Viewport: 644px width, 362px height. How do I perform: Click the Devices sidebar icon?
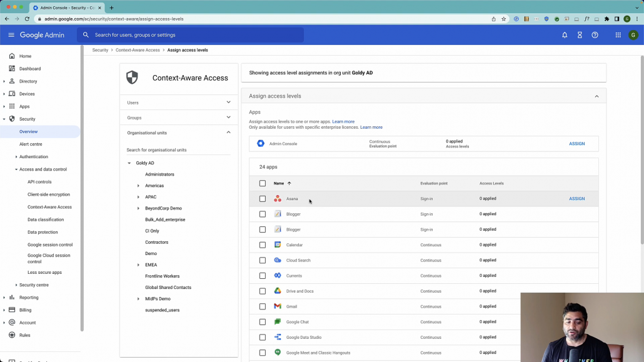point(12,94)
